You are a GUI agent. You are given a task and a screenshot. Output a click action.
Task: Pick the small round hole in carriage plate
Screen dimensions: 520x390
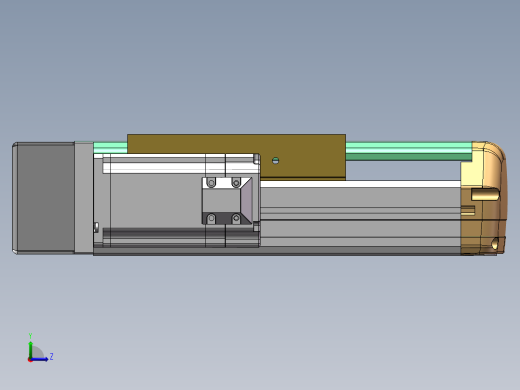pos(275,161)
